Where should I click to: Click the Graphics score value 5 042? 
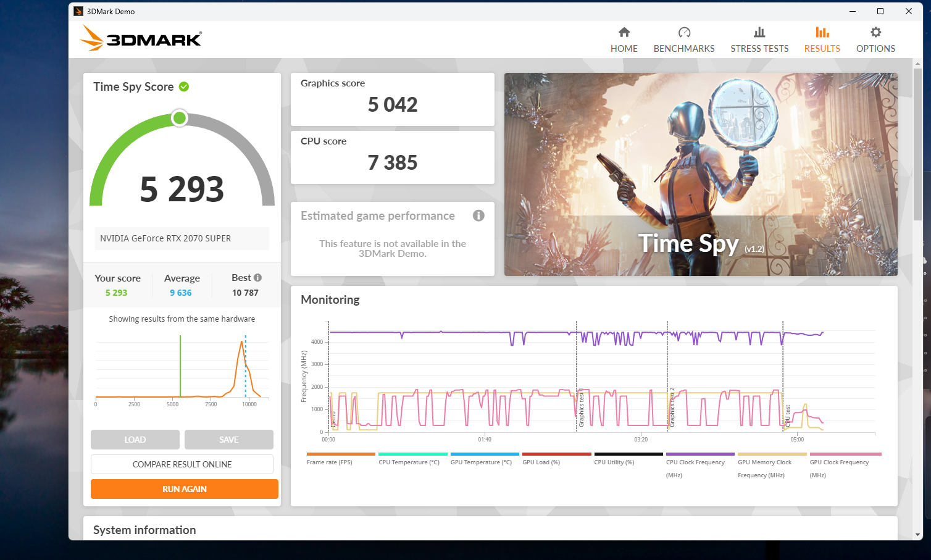pos(393,105)
